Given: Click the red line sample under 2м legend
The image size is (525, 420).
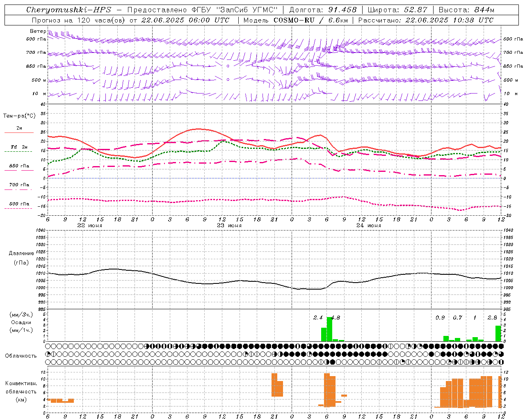Looking at the screenshot, I should [x=19, y=133].
